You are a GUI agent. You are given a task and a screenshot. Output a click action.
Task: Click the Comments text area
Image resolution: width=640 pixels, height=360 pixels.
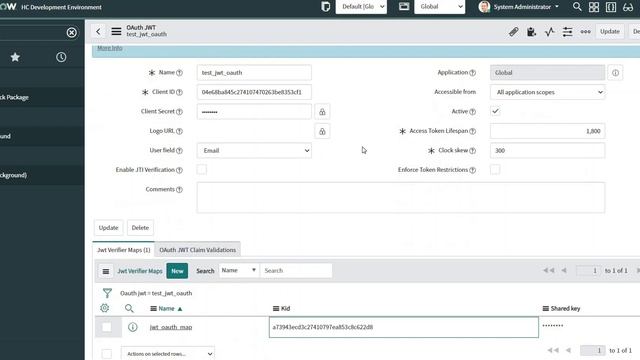pyautogui.click(x=401, y=198)
